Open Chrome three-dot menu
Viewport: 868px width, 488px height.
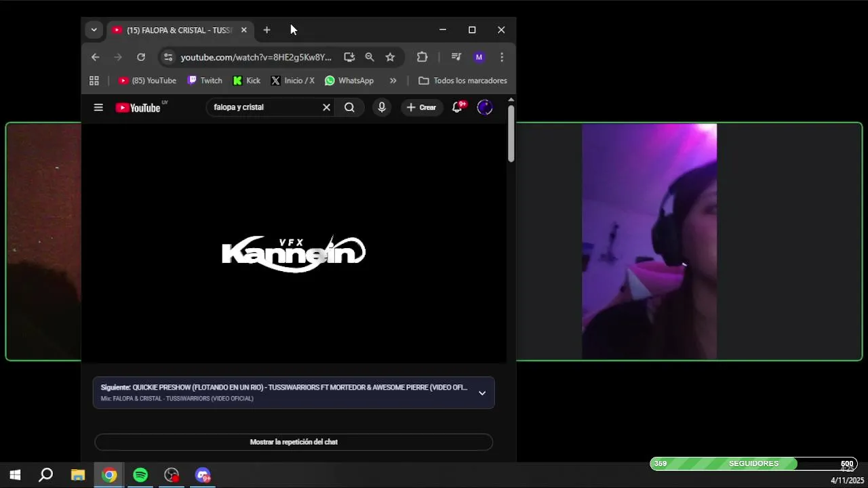pos(502,57)
